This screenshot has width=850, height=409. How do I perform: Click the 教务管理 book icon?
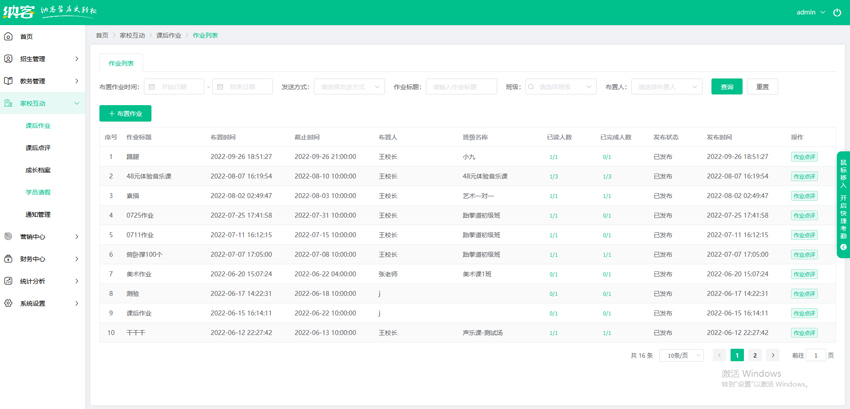coord(8,81)
